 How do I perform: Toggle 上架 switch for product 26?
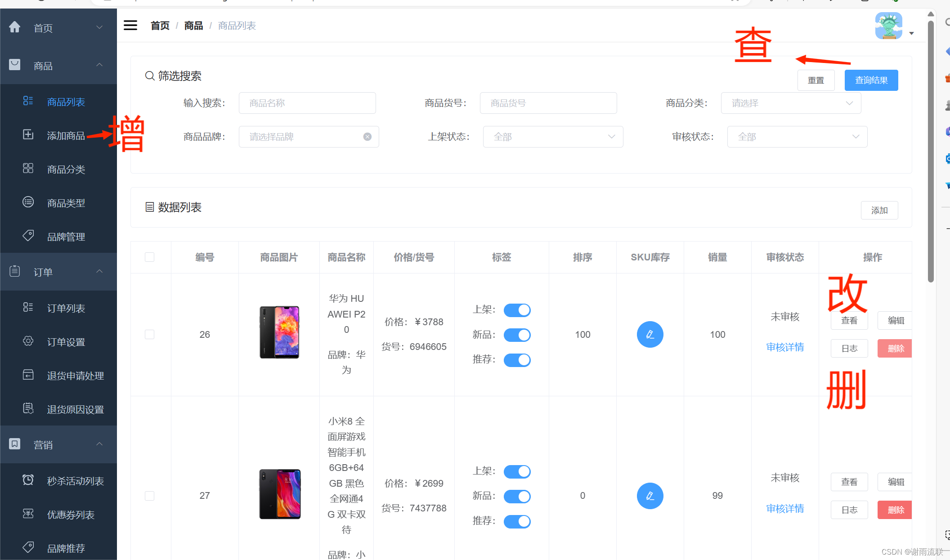pyautogui.click(x=517, y=310)
